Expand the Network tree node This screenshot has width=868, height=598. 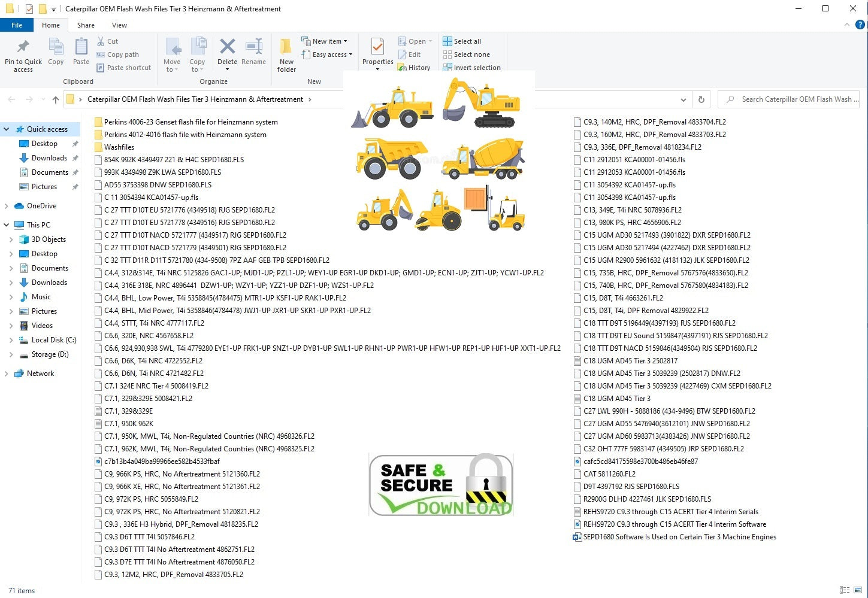pyautogui.click(x=7, y=374)
